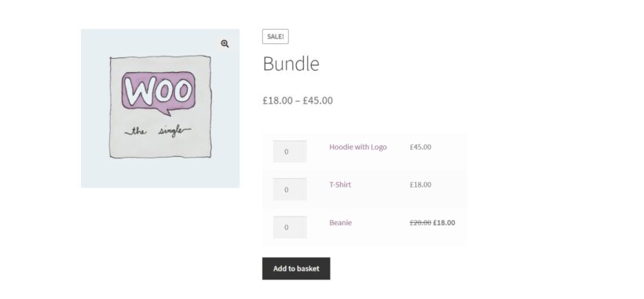Click the Beanie sale price £18.00
644x299 pixels.
(x=444, y=223)
